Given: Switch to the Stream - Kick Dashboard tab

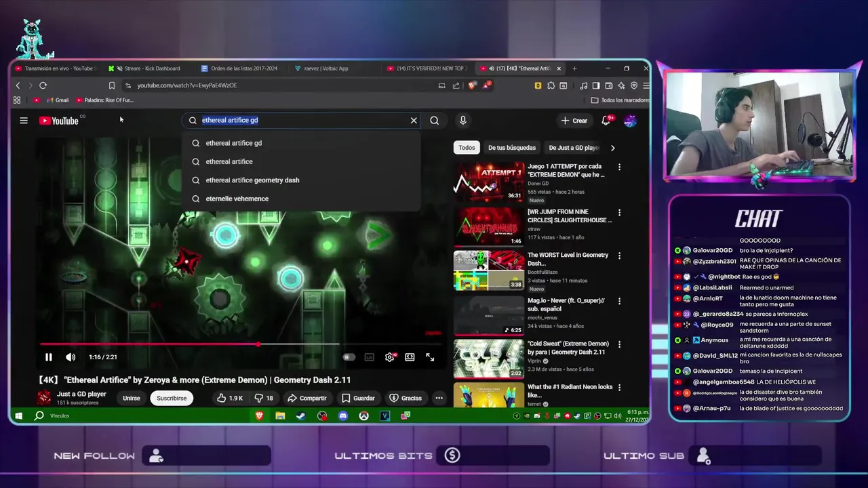Looking at the screenshot, I should click(x=148, y=68).
